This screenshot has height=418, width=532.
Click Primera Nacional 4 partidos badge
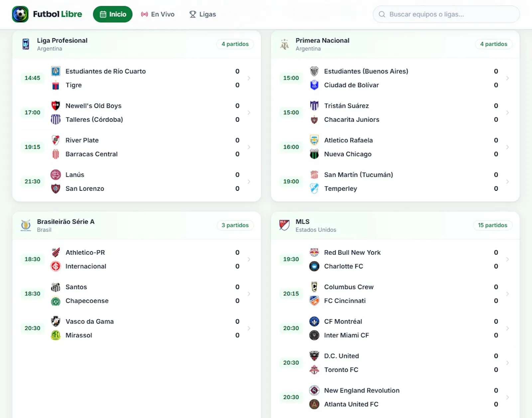coord(494,44)
